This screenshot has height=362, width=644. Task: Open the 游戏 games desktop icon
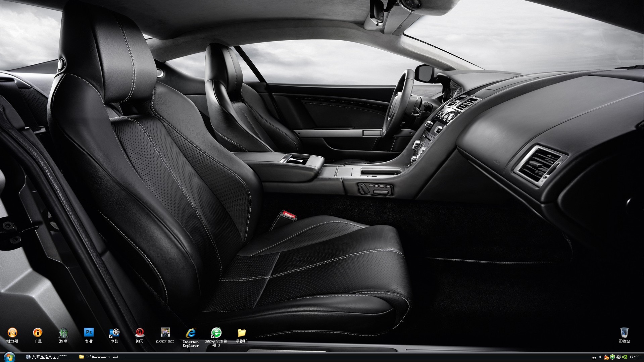coord(63,335)
